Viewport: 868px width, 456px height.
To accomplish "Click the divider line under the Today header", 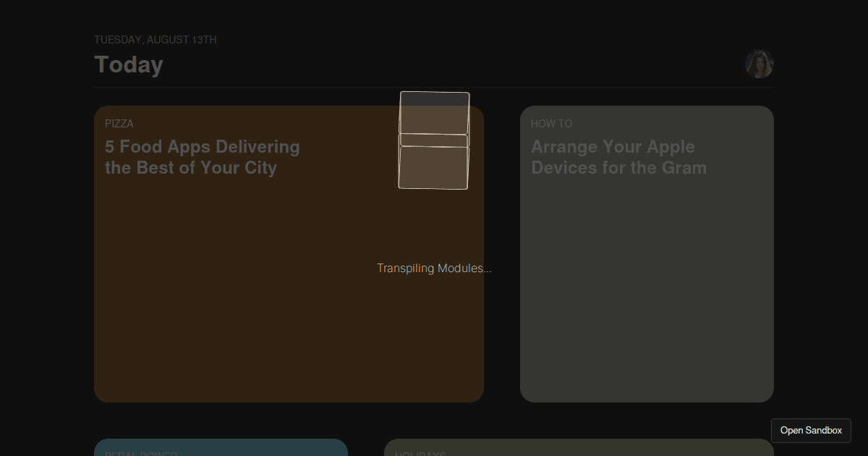I will click(434, 88).
